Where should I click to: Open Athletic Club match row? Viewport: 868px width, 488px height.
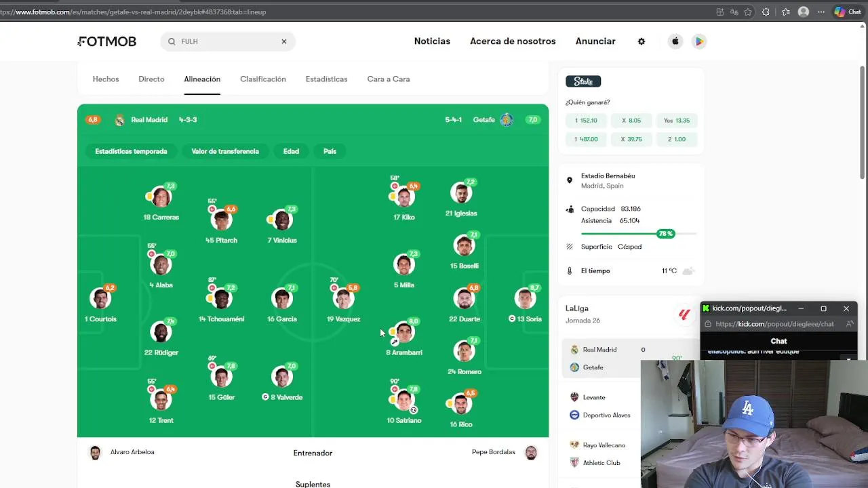[x=601, y=463]
